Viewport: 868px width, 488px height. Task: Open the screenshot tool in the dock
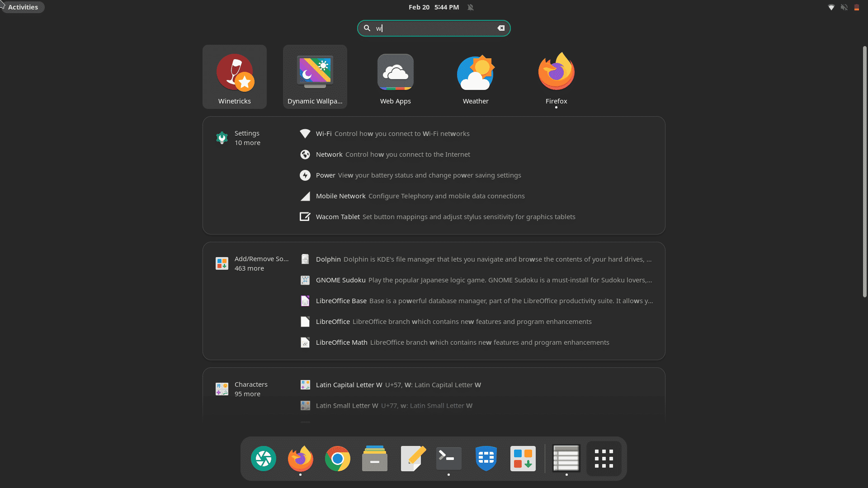tap(263, 458)
